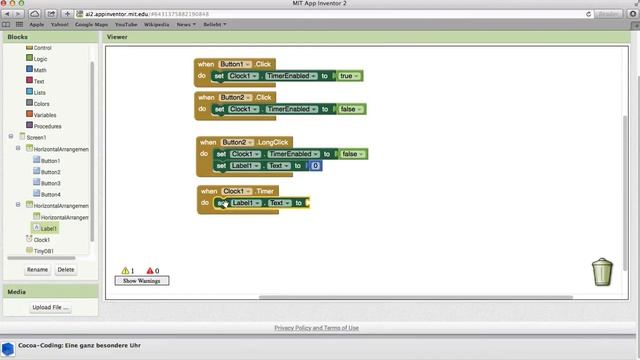
Task: Open the Beliebt bookmarks menu
Action: (215, 24)
